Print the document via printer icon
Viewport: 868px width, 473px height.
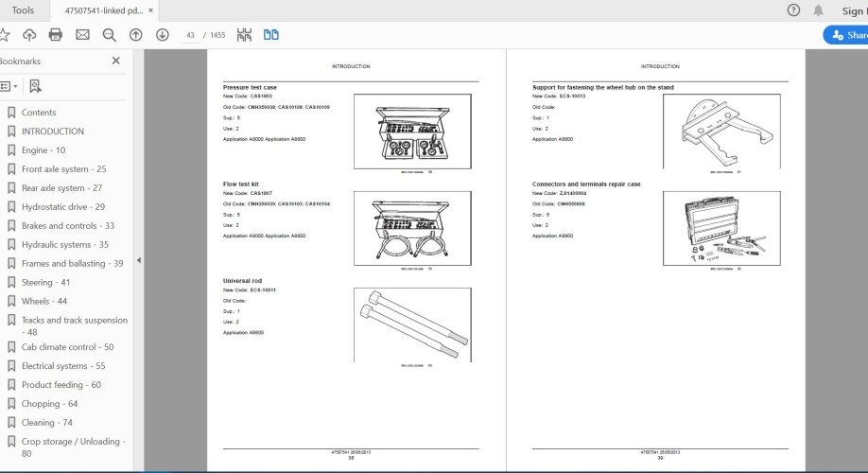coord(56,35)
